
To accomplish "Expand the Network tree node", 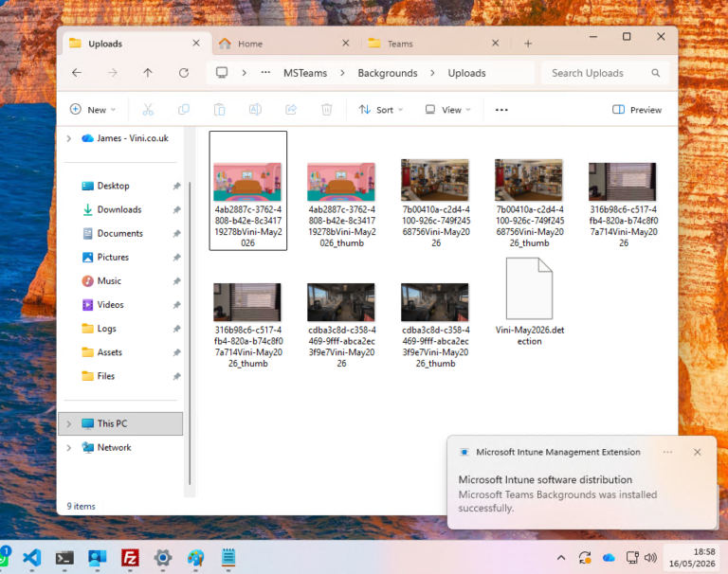I will point(69,448).
